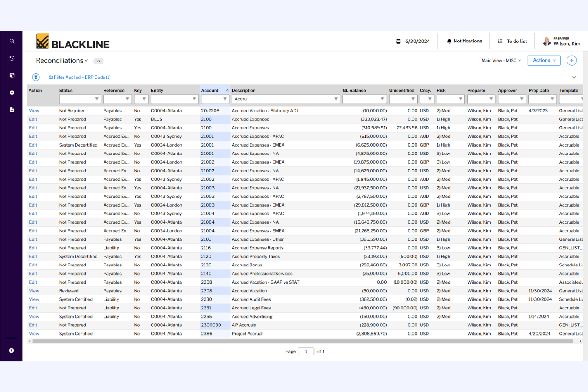Click the Actions button
Viewport: 588px width, 392px height.
point(544,60)
